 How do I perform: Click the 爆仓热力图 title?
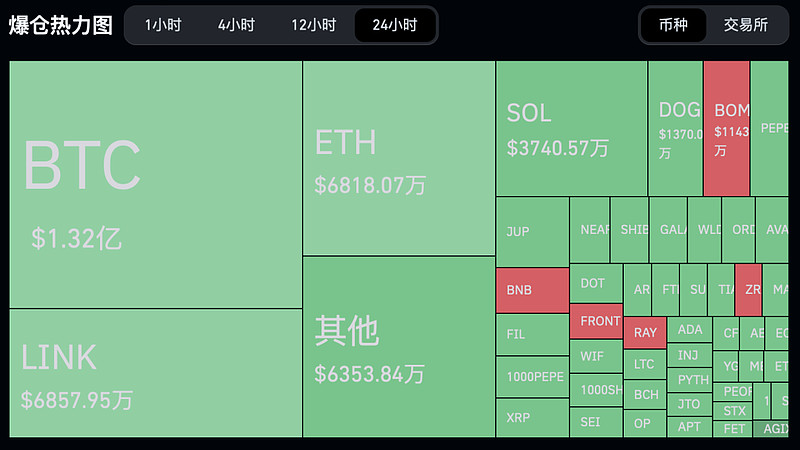(61, 25)
